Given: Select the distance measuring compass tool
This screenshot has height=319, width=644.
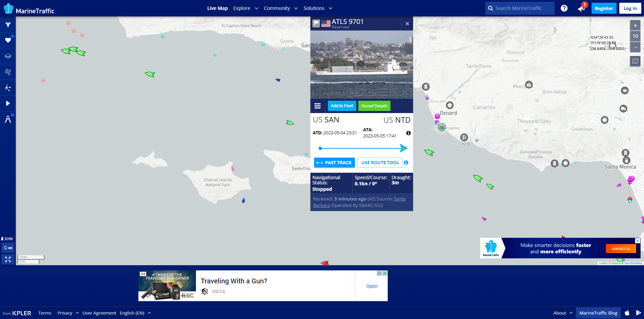Looking at the screenshot, I should click(8, 119).
